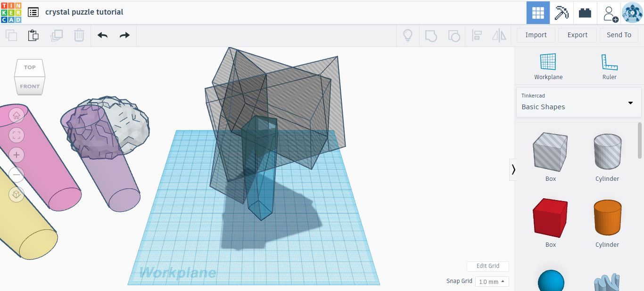Select the blue Sphere shape
Screen dimensions: 644x291
click(551, 281)
